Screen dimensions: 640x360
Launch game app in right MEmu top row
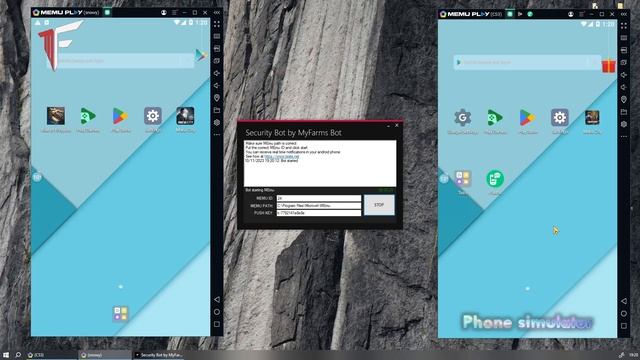coord(592,118)
